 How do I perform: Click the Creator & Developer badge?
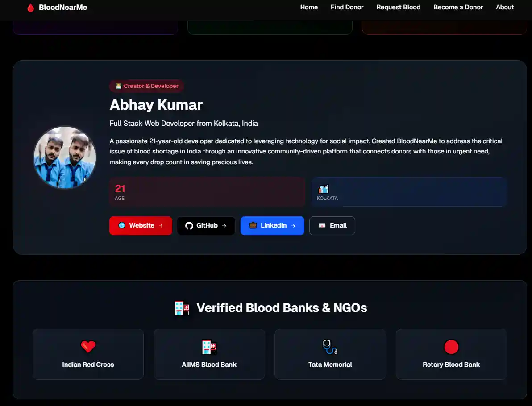[x=146, y=86]
